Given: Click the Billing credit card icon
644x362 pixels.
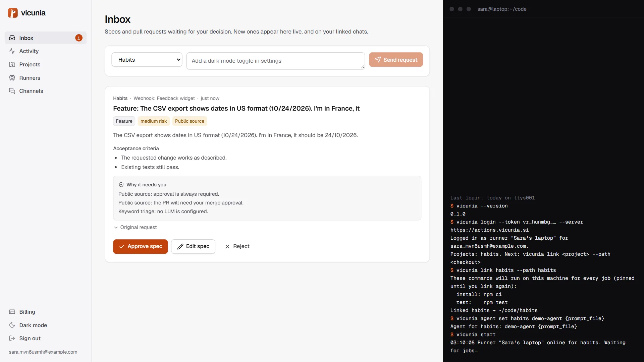Looking at the screenshot, I should (12, 312).
